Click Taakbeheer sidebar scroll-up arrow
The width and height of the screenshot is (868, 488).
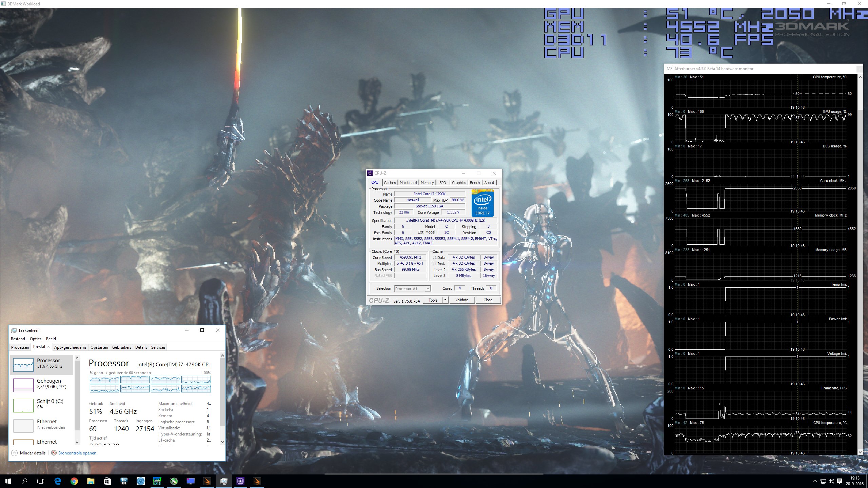click(x=77, y=358)
